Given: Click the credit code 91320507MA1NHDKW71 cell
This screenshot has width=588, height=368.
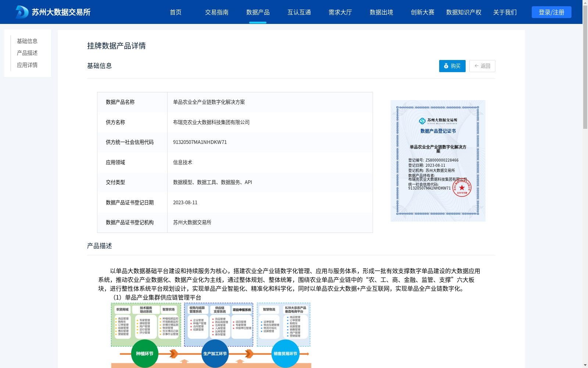Looking at the screenshot, I should 270,142.
